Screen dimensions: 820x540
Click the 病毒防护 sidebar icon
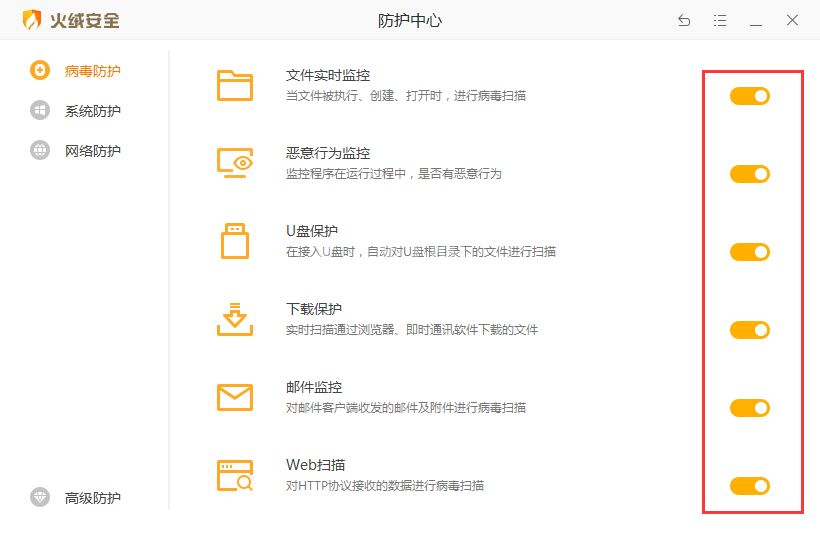[40, 70]
